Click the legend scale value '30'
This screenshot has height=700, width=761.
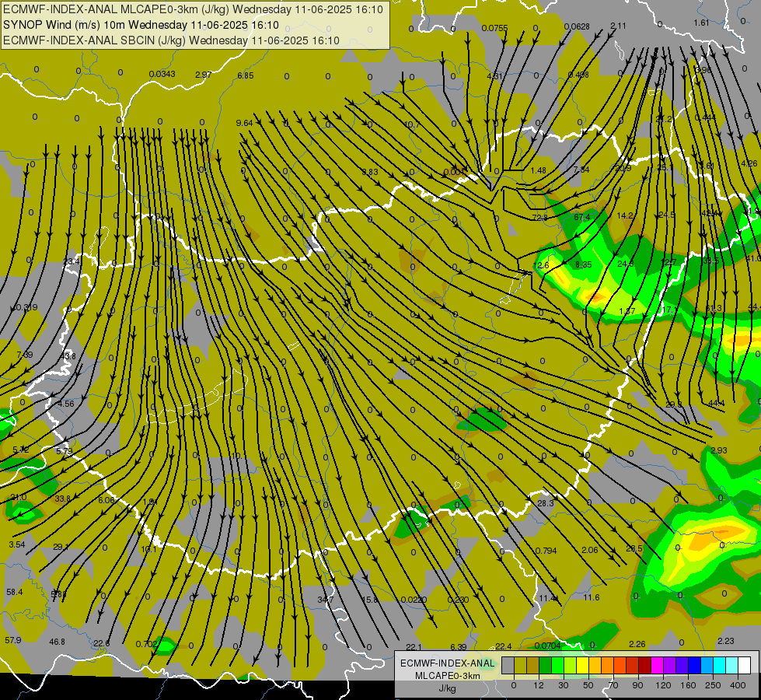[564, 685]
